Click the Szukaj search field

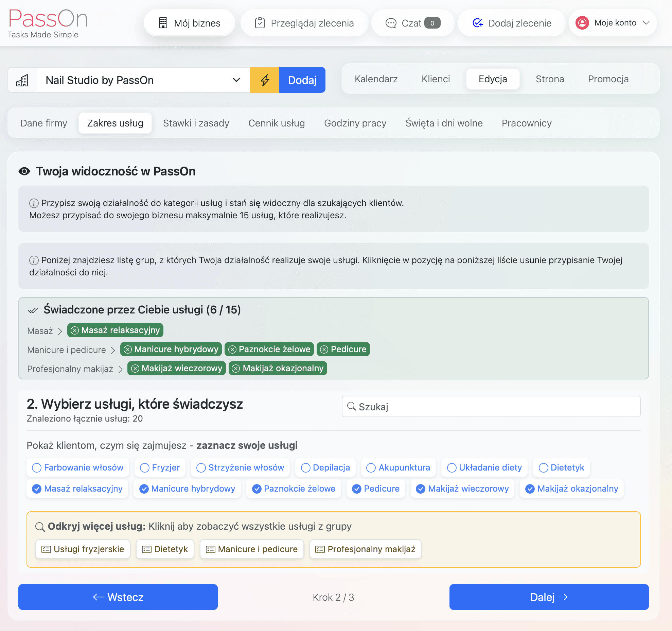tap(491, 407)
